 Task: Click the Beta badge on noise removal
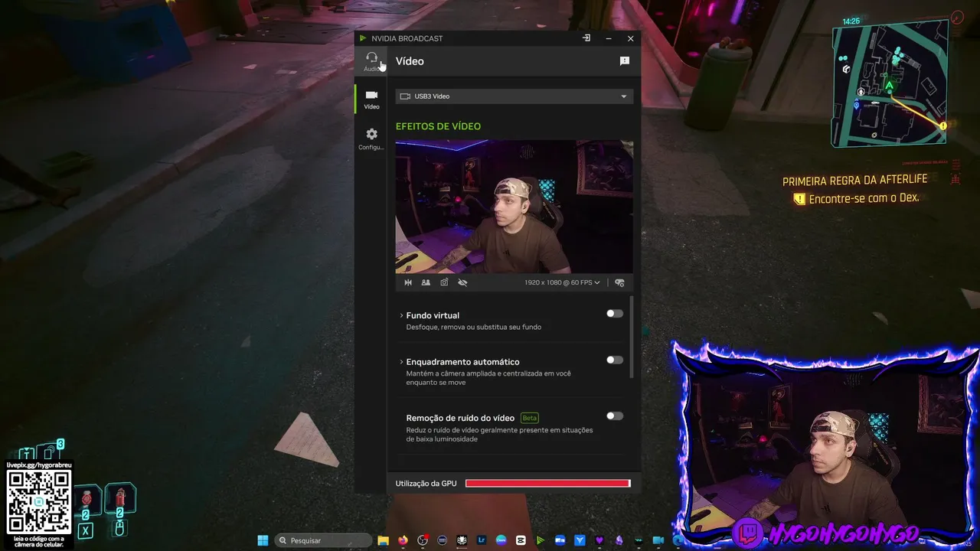coord(530,418)
